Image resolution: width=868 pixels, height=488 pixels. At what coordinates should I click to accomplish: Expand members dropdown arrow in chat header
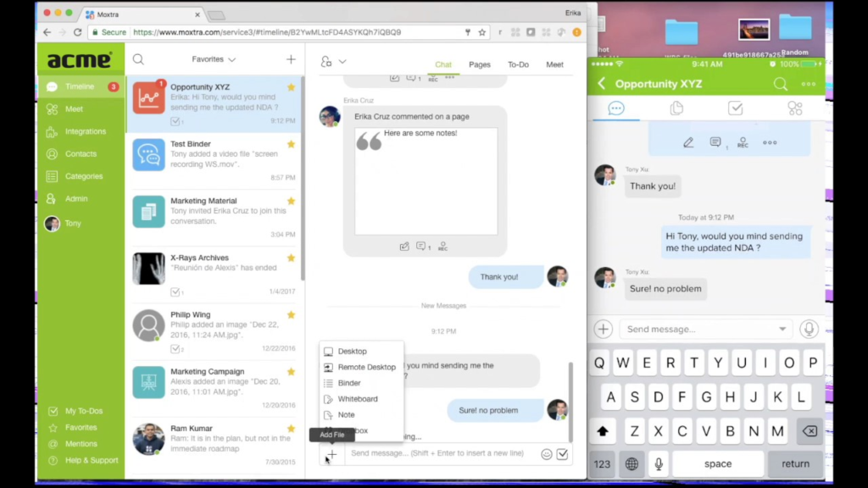pos(342,61)
